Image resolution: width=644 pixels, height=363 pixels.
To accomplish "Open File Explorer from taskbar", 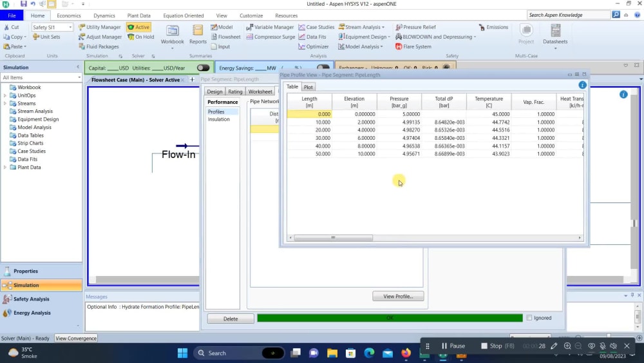I will point(332,353).
